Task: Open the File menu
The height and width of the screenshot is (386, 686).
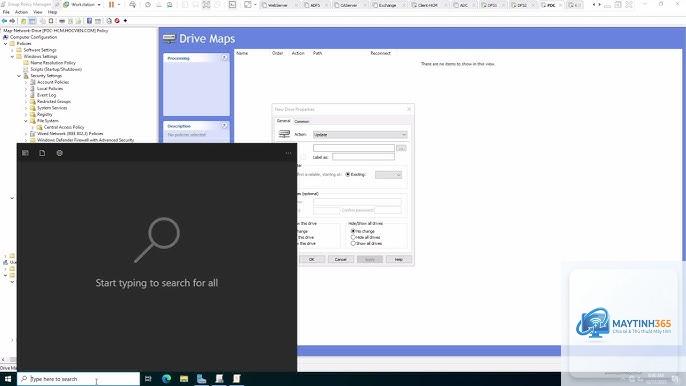Action: click(x=6, y=12)
